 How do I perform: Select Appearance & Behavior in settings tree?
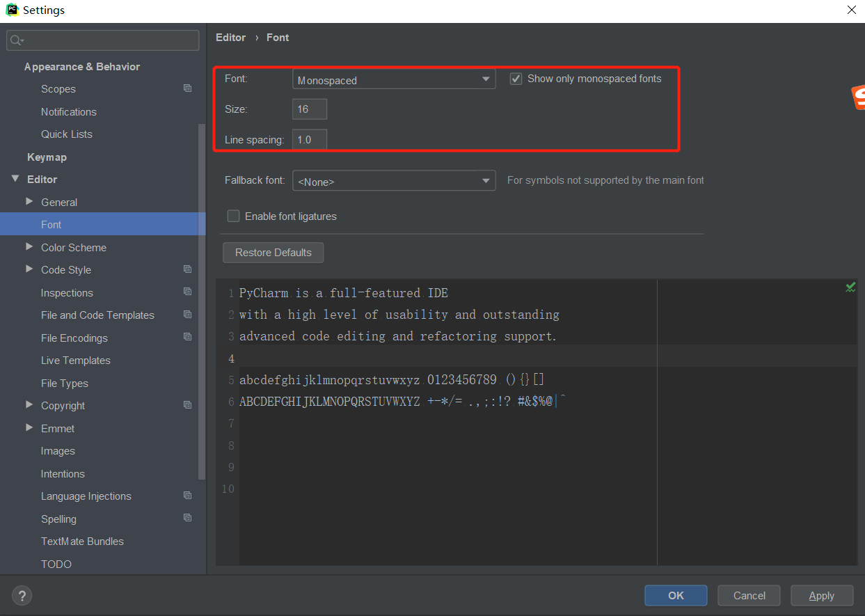click(x=82, y=67)
